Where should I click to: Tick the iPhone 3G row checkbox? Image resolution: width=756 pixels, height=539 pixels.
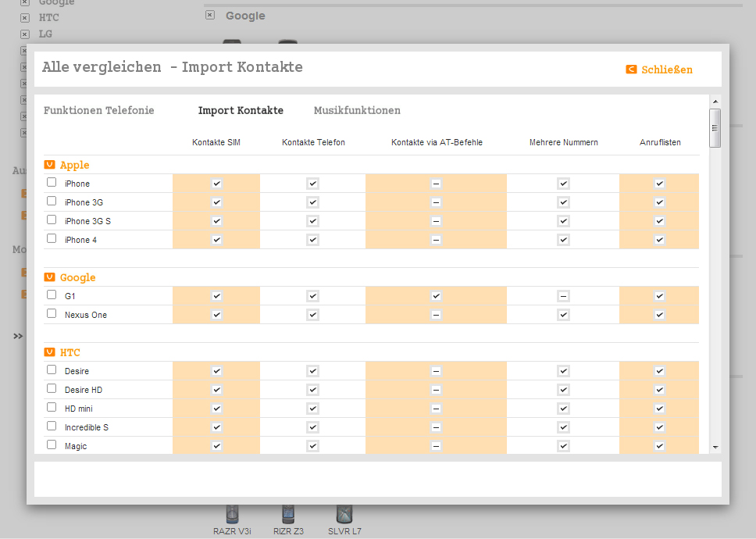[x=52, y=201]
